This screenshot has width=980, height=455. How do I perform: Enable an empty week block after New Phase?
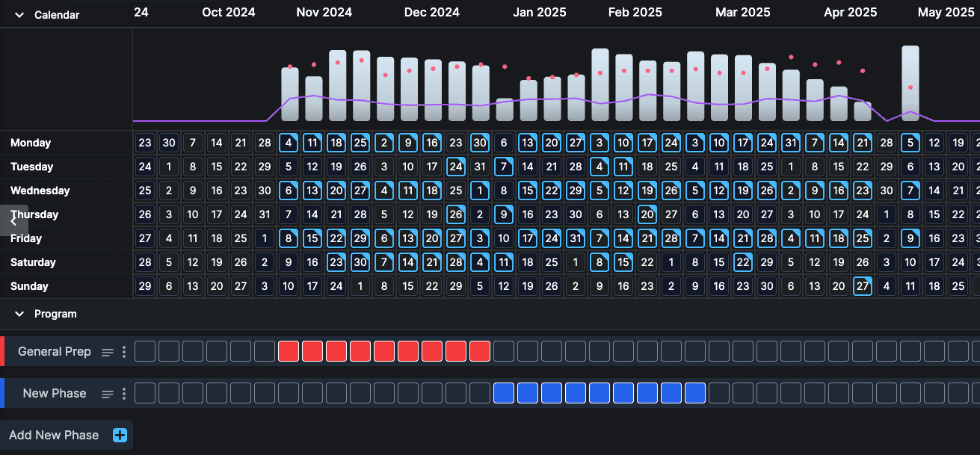[x=719, y=392]
